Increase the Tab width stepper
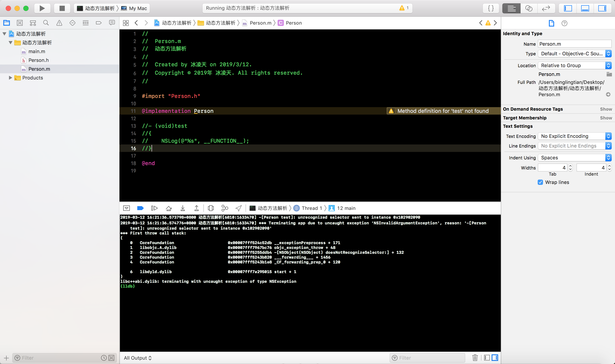Screen dimensions: 615x364 (571, 166)
